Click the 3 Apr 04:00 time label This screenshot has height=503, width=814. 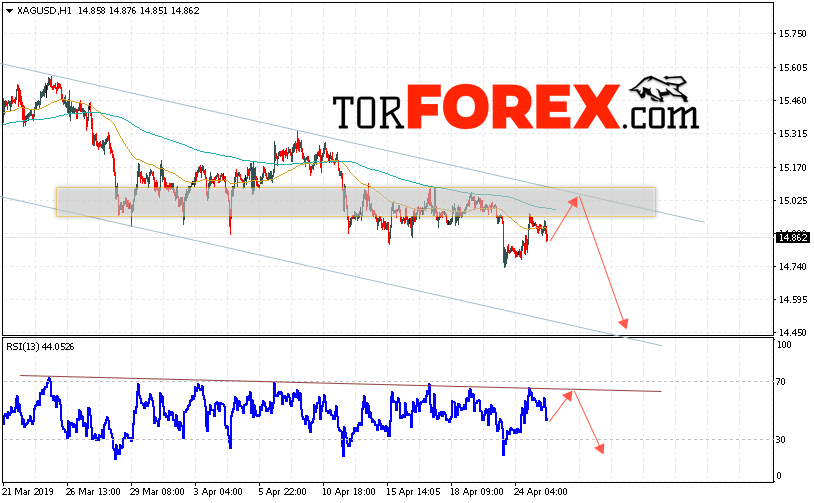pyautogui.click(x=218, y=492)
